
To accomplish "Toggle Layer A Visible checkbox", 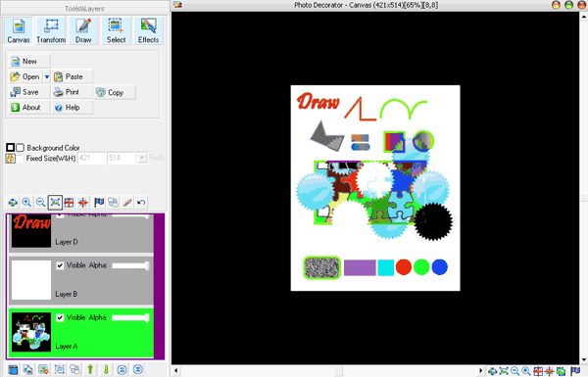I will 60,318.
